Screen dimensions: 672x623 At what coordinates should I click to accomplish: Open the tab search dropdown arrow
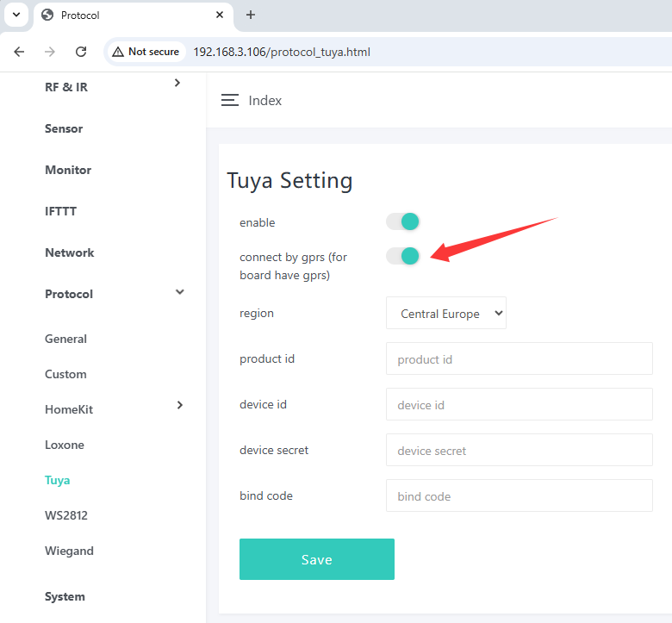16,15
